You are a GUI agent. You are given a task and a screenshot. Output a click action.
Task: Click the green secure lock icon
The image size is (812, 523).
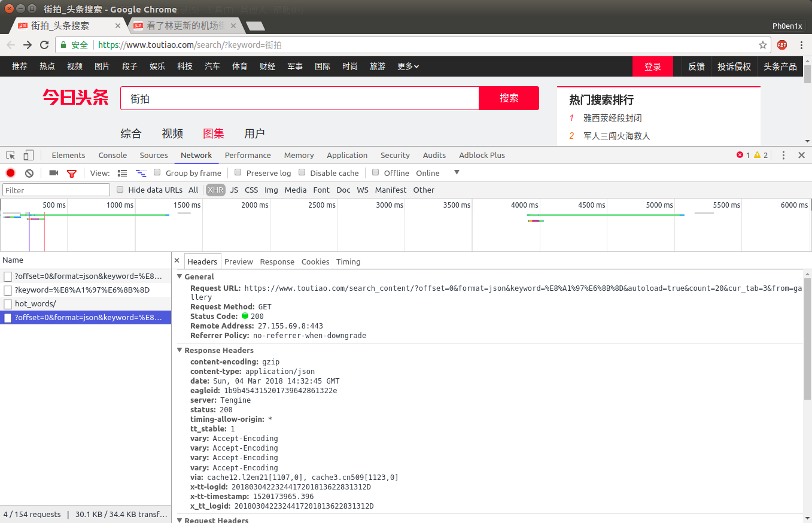click(x=63, y=45)
